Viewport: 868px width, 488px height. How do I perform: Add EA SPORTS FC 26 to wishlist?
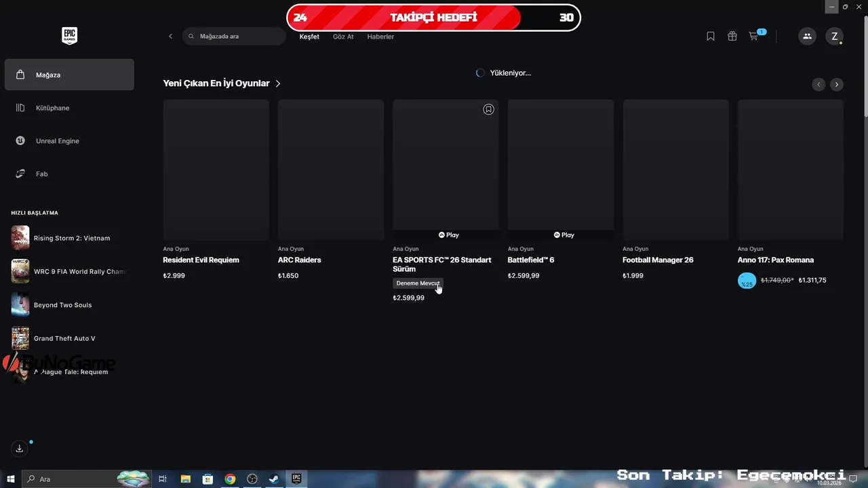click(488, 109)
